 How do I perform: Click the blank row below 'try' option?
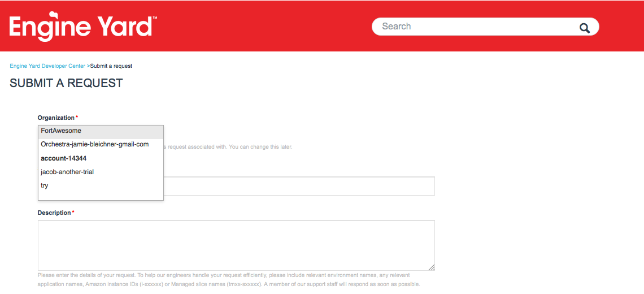(101, 196)
